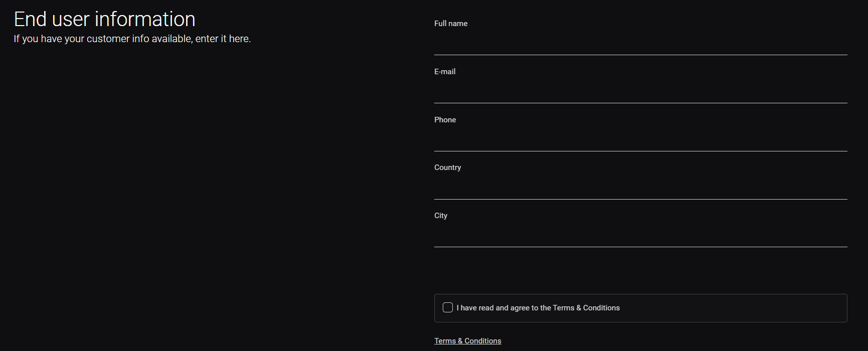Screen dimensions: 868x351
Task: Select the Phone input field
Action: pyautogui.click(x=640, y=139)
